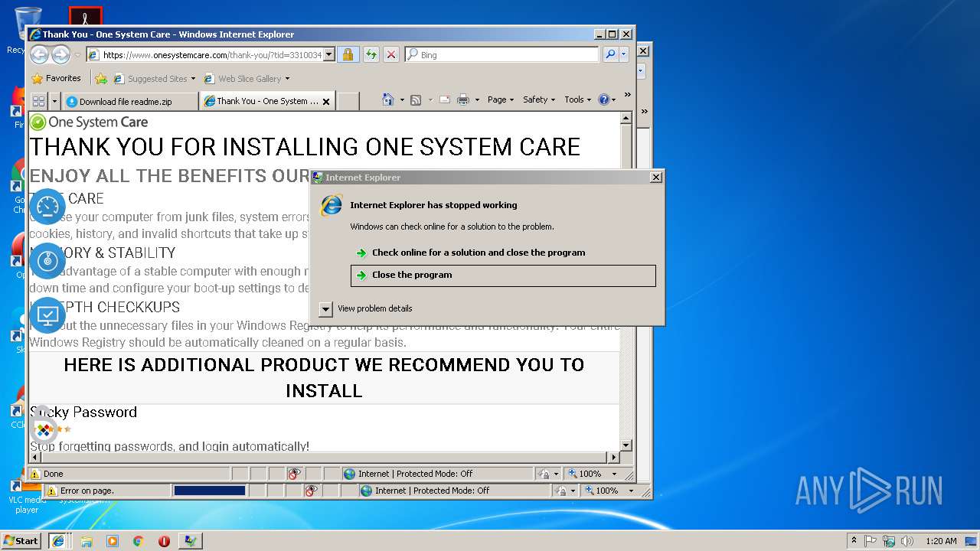980x551 pixels.
Task: Click the Bing search magnifier button
Action: pos(610,54)
